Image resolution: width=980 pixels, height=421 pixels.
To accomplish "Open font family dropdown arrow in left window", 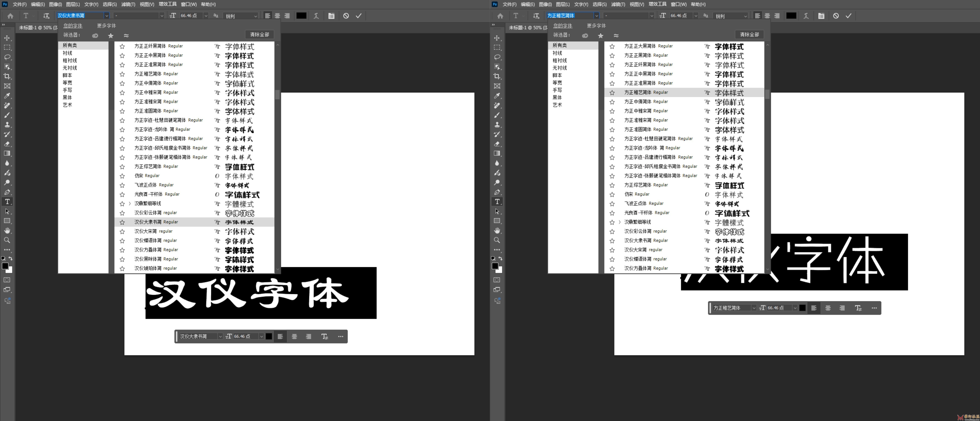I will click(x=106, y=16).
